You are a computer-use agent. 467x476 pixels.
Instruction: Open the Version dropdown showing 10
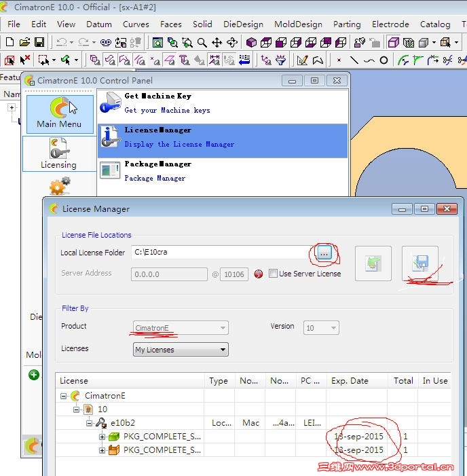(321, 327)
